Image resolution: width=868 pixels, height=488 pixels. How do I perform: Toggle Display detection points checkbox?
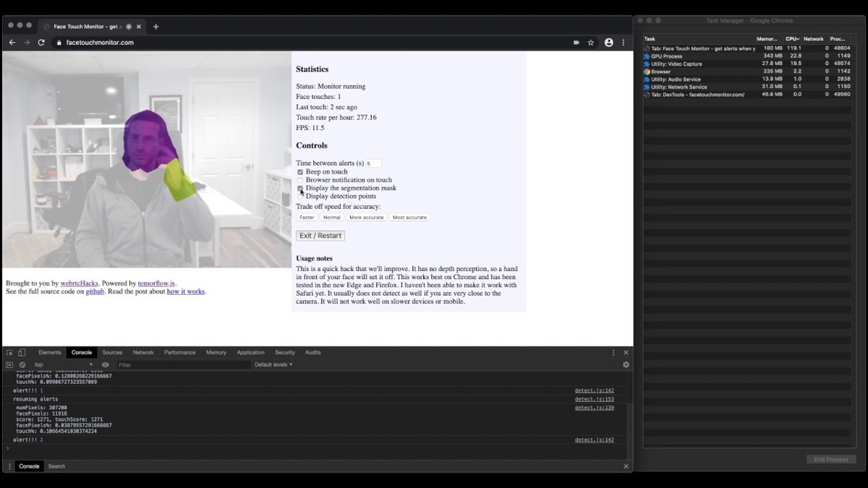click(300, 196)
